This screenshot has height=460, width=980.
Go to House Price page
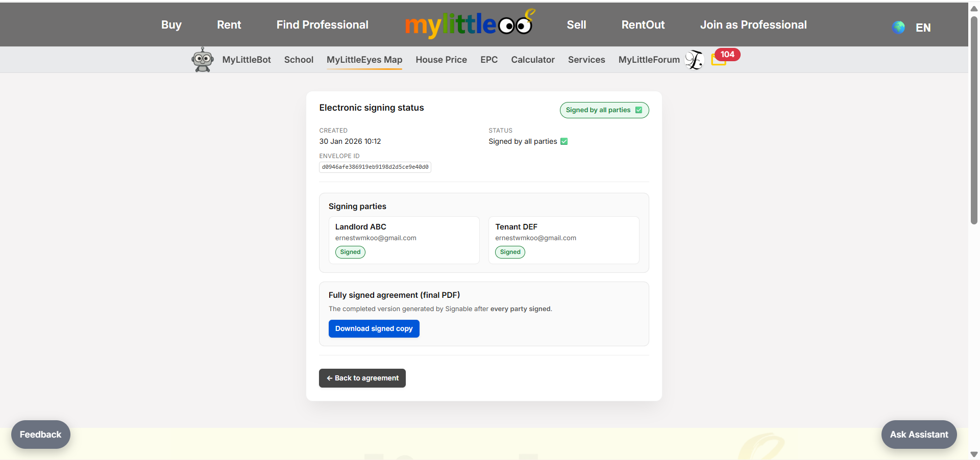(x=441, y=60)
